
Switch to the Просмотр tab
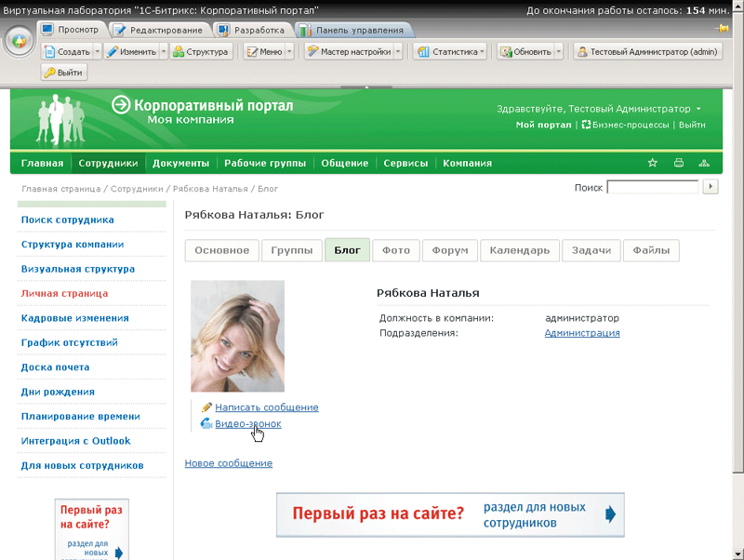click(x=72, y=30)
